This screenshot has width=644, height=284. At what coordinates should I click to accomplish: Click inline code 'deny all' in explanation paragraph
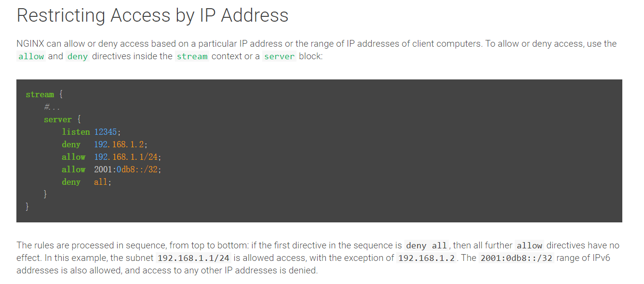pyautogui.click(x=427, y=245)
